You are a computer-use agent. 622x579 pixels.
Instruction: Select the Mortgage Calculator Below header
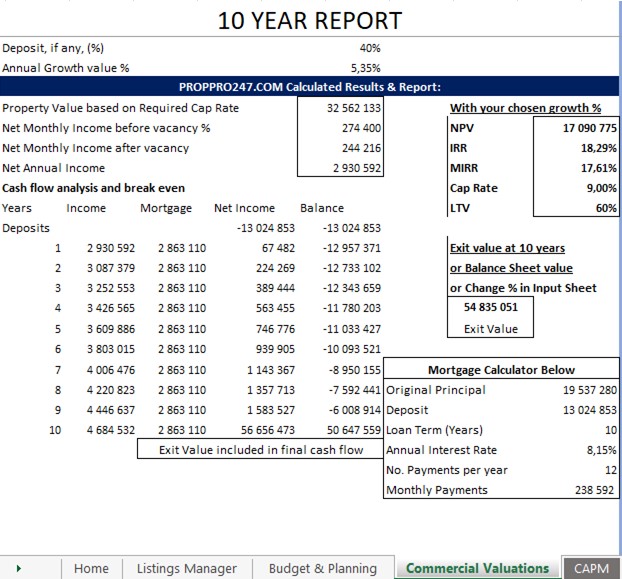501,370
